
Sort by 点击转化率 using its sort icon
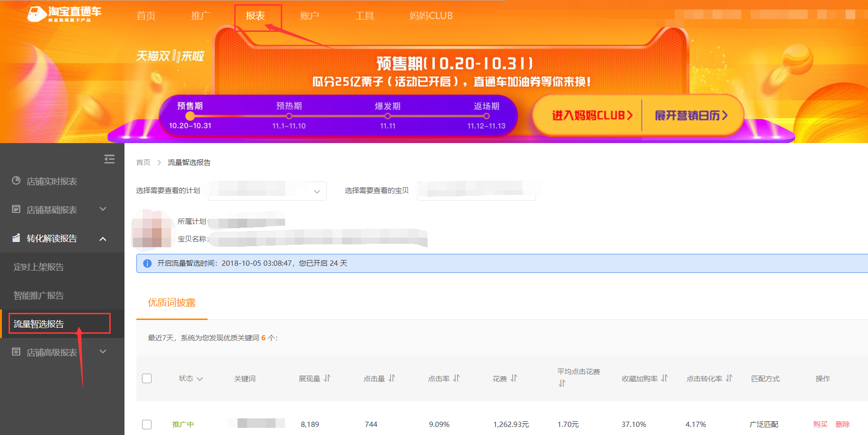coord(729,378)
